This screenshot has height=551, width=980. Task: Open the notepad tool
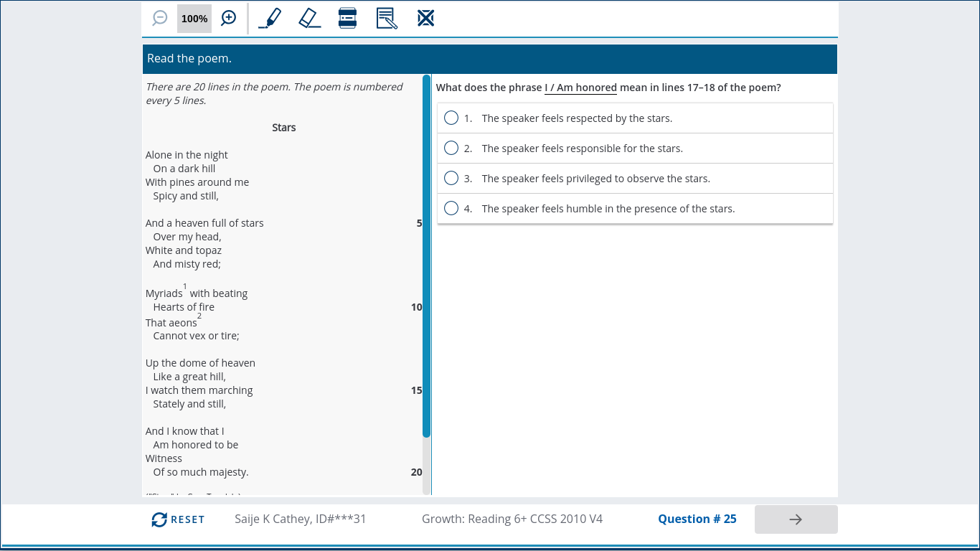coord(387,18)
